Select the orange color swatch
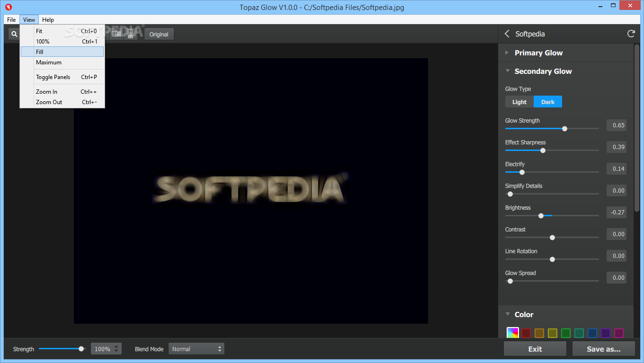Image resolution: width=644 pixels, height=363 pixels. coord(539,333)
